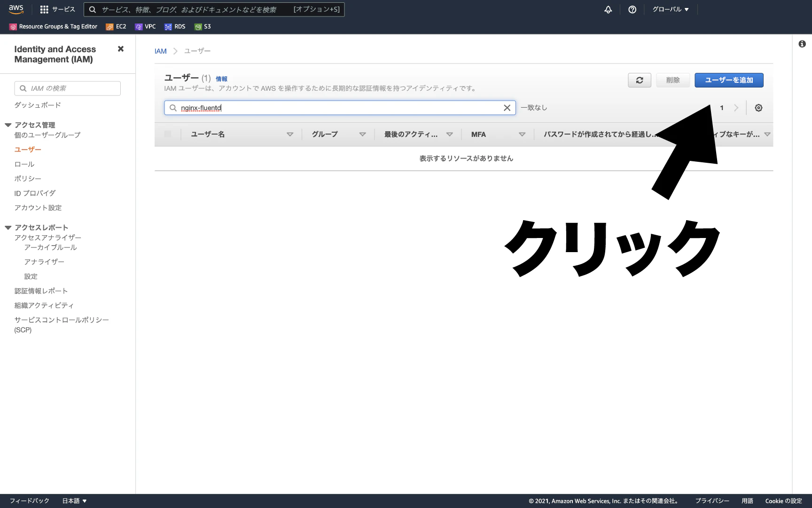This screenshot has width=812, height=508.
Task: Open ID プロバイダ in the sidebar
Action: [x=35, y=193]
